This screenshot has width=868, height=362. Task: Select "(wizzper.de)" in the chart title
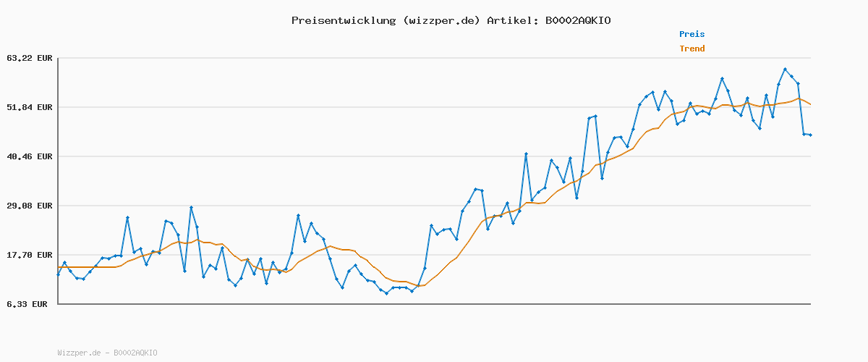click(438, 20)
